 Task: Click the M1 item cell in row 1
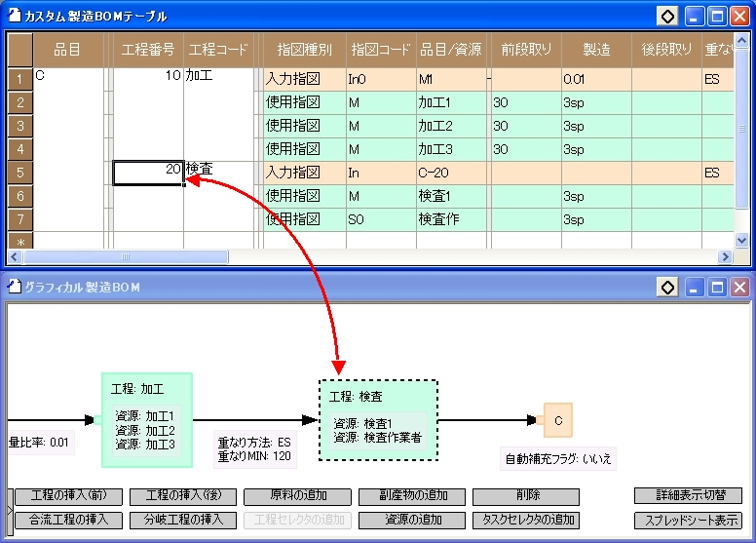point(451,79)
